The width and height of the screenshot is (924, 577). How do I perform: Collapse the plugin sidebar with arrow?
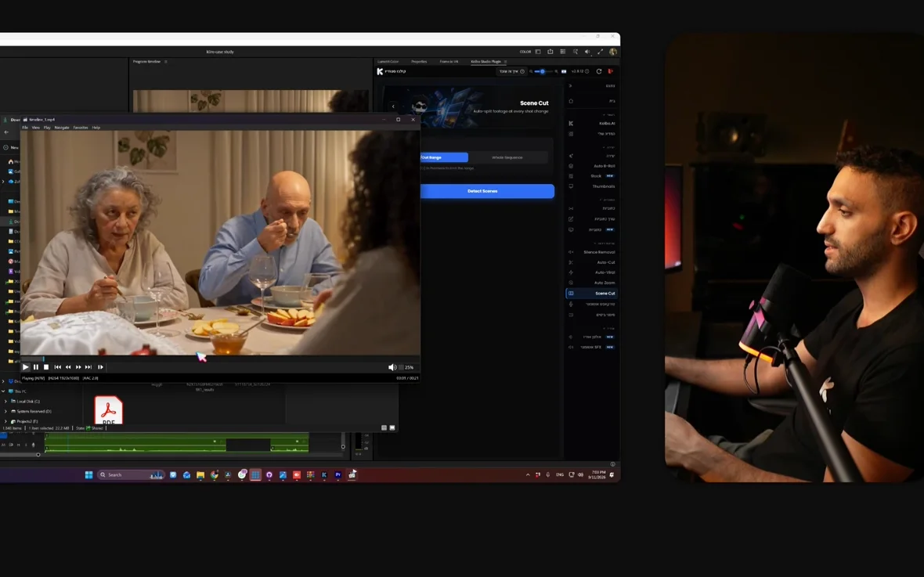(x=570, y=86)
